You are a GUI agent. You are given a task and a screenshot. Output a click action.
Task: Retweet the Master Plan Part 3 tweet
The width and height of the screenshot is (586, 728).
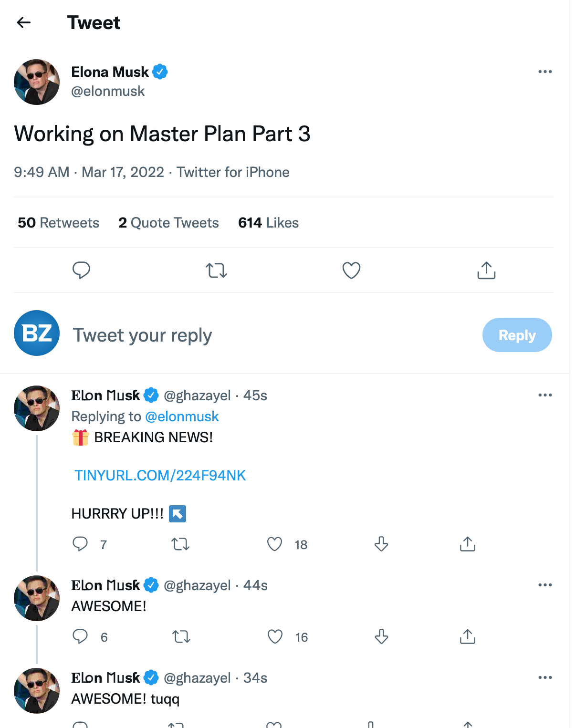coord(216,270)
